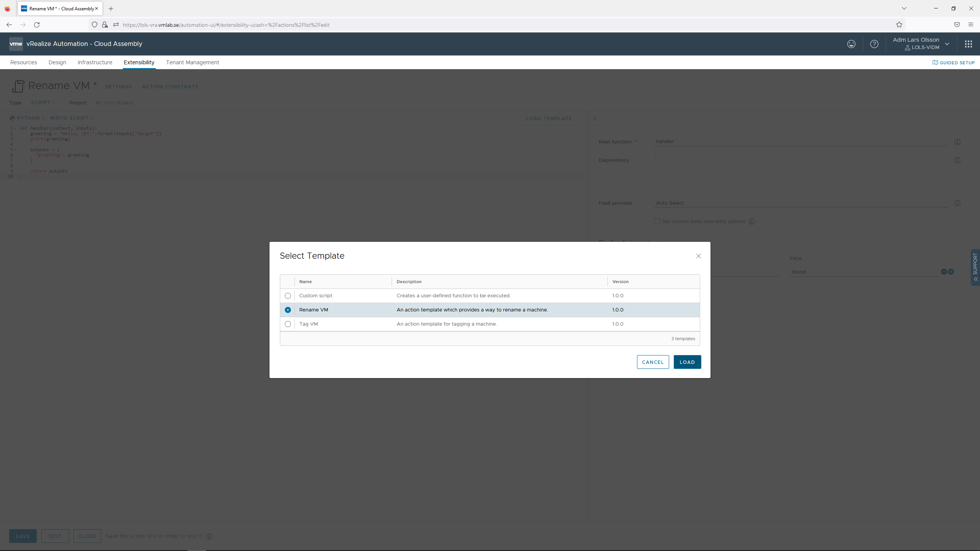Open the Resources tab

(x=24, y=62)
